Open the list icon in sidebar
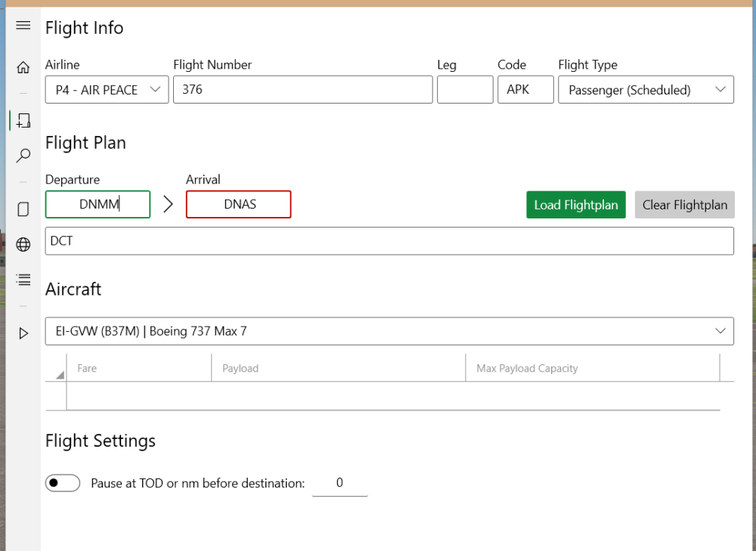This screenshot has height=551, width=756. [x=23, y=280]
